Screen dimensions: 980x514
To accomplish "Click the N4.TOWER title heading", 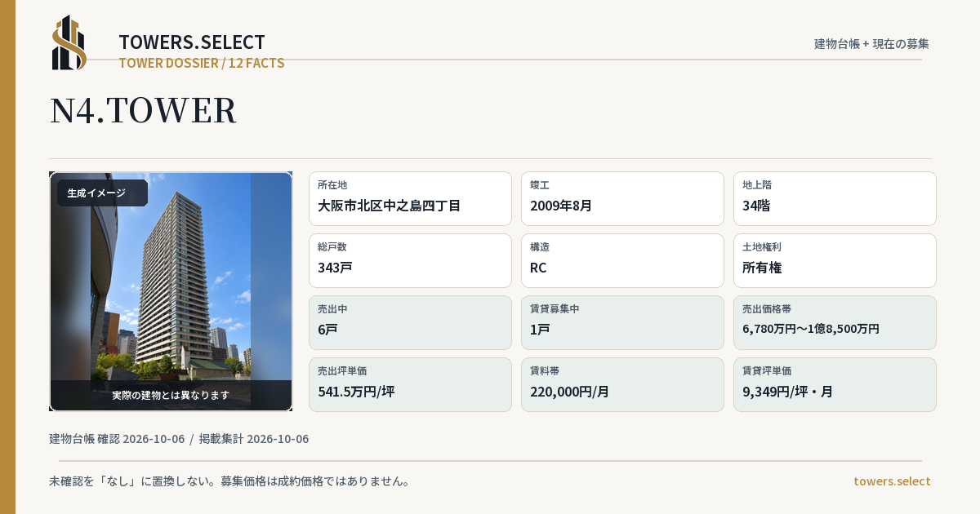I will click(x=143, y=110).
